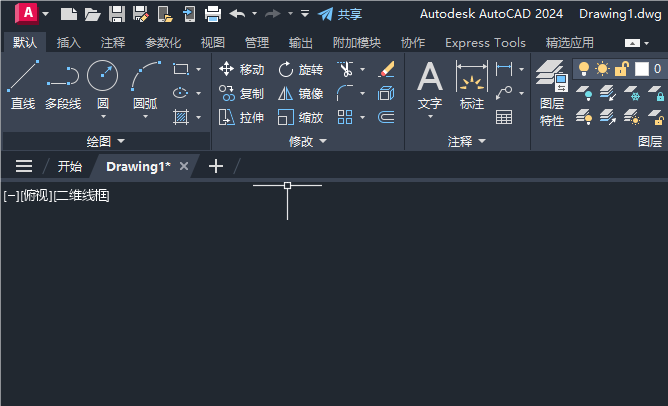The height and width of the screenshot is (406, 668).
Task: Activate the Scale (缩放) command
Action: (300, 117)
